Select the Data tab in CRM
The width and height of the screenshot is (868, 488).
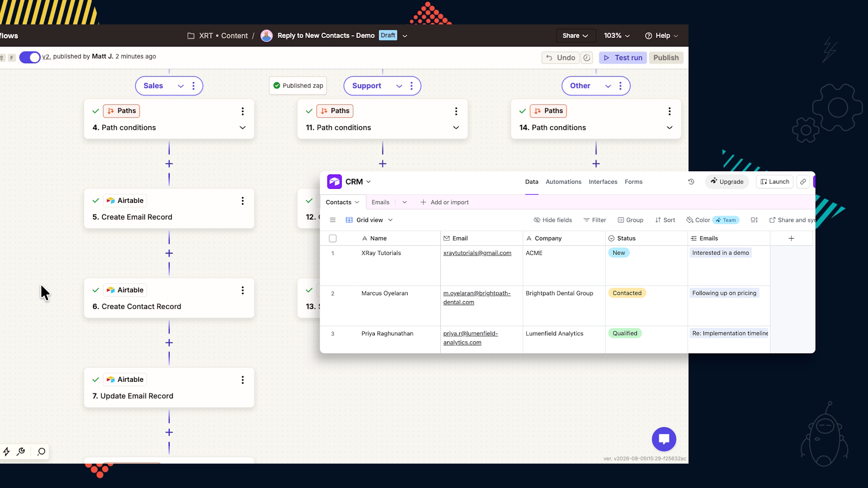(532, 182)
